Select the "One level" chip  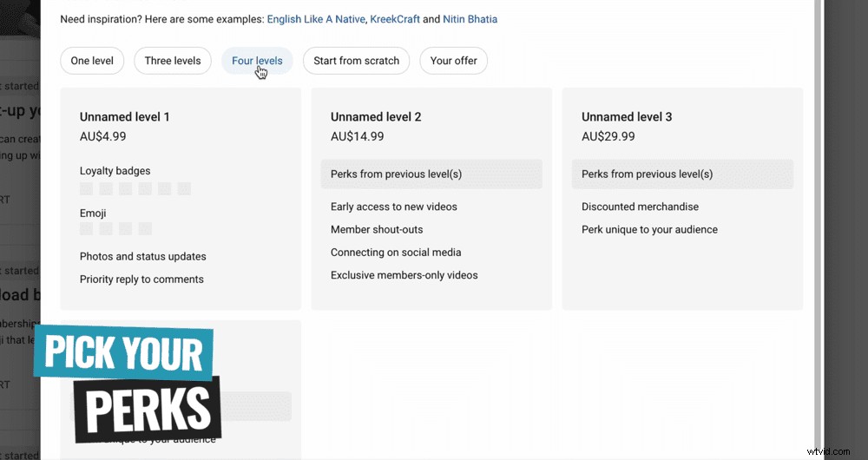[x=92, y=61]
